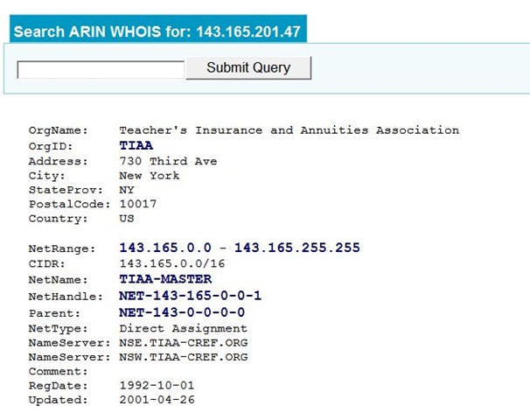This screenshot has width=530, height=420.
Task: Click the Search ARIN WHOIS header
Action: 157,29
